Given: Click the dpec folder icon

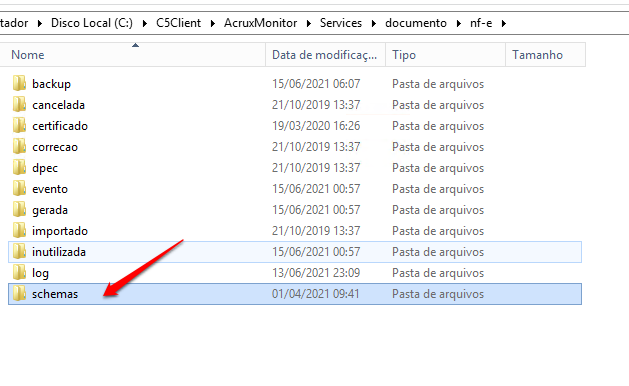Looking at the screenshot, I should (x=19, y=167).
